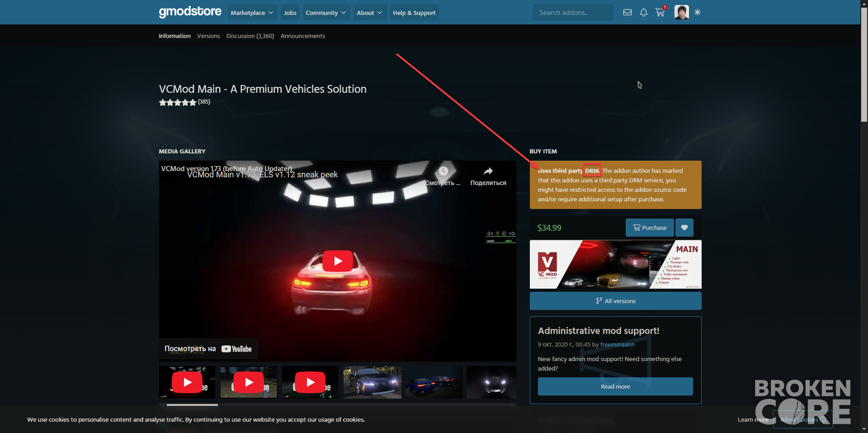Screen dimensions: 868x433
Task: Click the $34.99 price text
Action: tap(549, 228)
